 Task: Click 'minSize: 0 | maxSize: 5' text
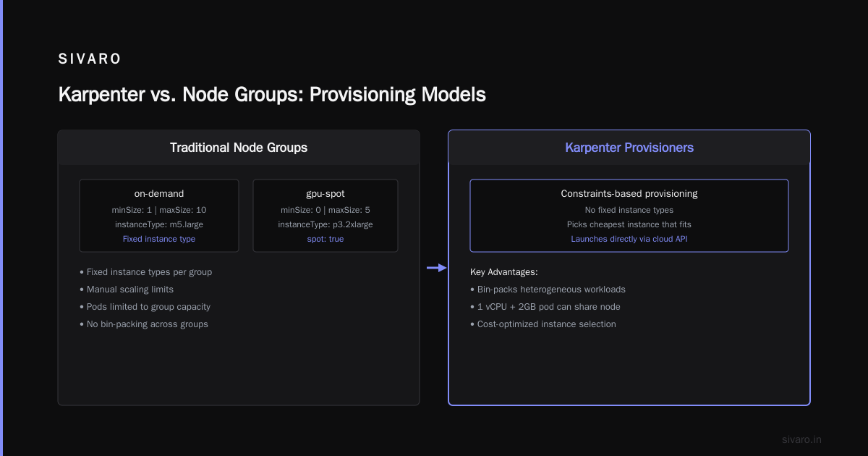coord(325,210)
